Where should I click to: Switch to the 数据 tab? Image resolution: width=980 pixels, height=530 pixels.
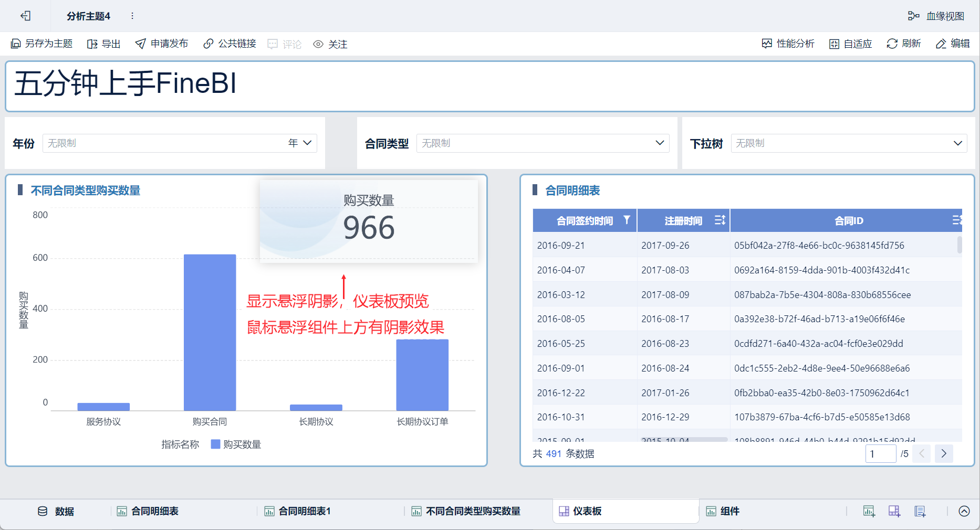(56, 511)
